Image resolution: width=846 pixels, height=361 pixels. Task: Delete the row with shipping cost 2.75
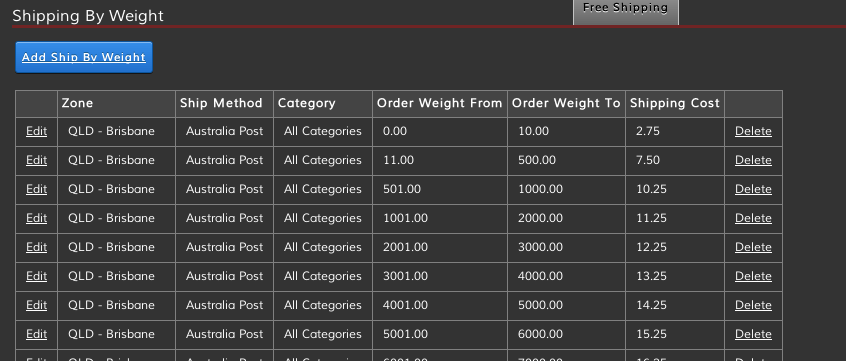753,131
